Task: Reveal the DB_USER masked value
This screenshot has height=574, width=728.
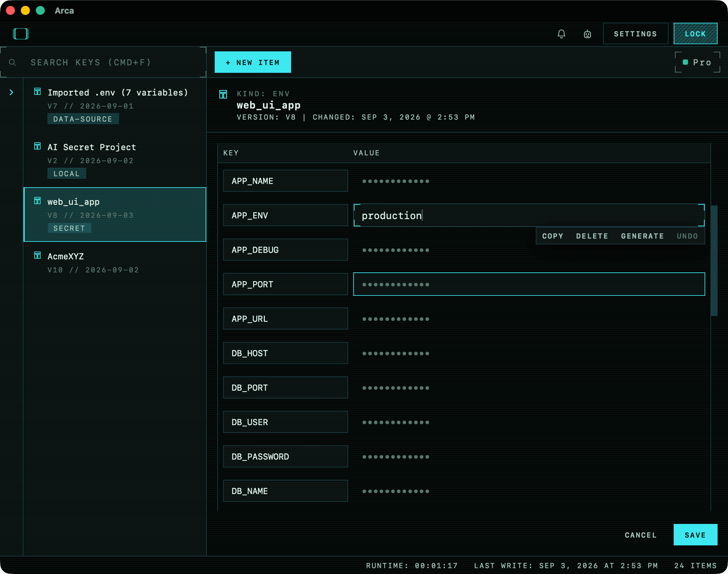Action: point(396,422)
